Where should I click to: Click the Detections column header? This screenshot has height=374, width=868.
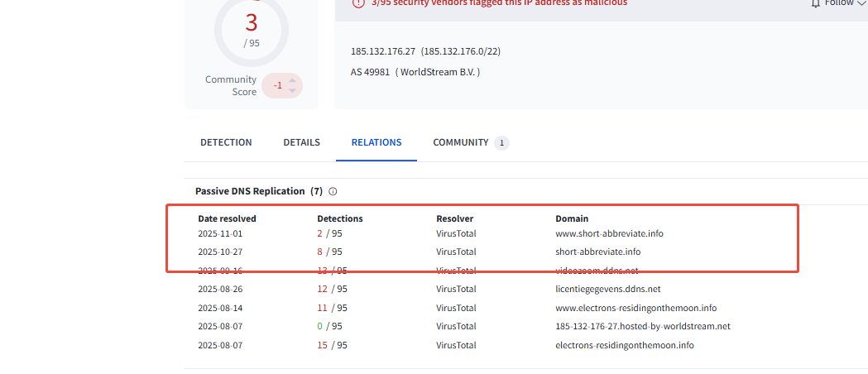coord(340,218)
